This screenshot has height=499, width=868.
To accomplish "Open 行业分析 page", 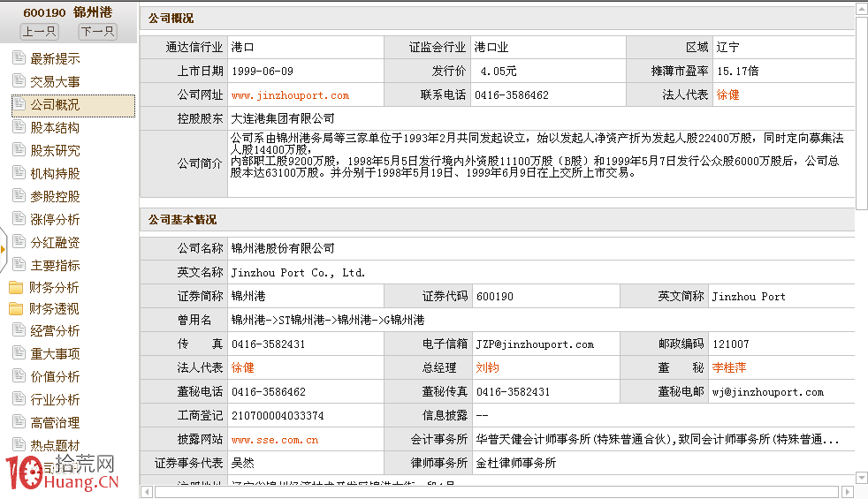I will point(55,399).
